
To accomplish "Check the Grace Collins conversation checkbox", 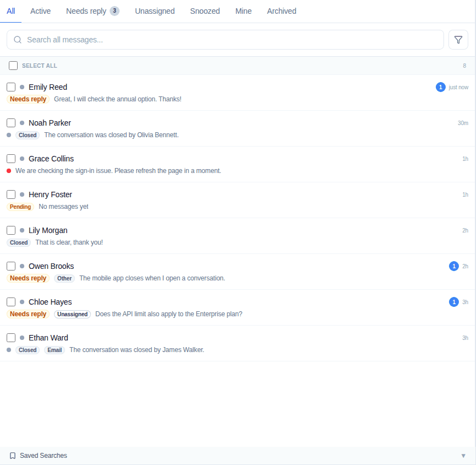I will (x=11, y=159).
